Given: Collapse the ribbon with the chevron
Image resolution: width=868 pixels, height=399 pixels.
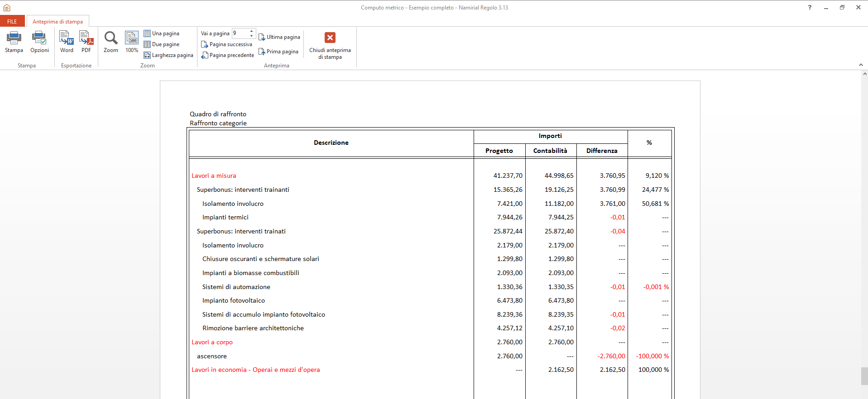Looking at the screenshot, I should tap(861, 65).
